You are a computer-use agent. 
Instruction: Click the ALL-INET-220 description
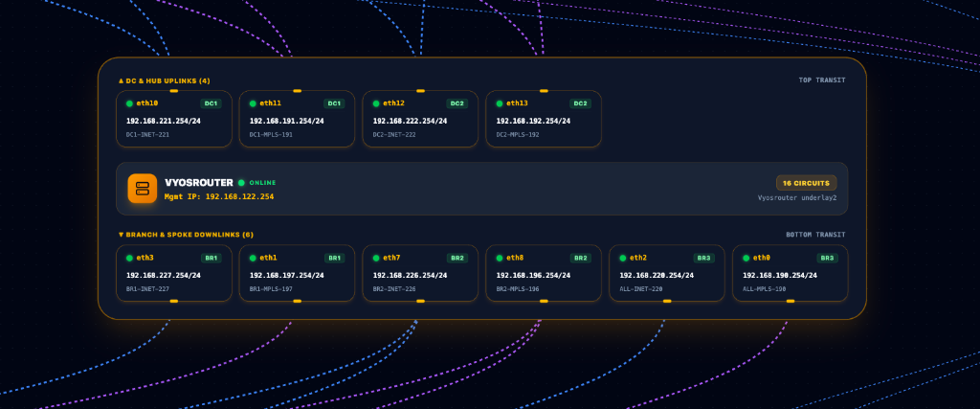tap(640, 289)
